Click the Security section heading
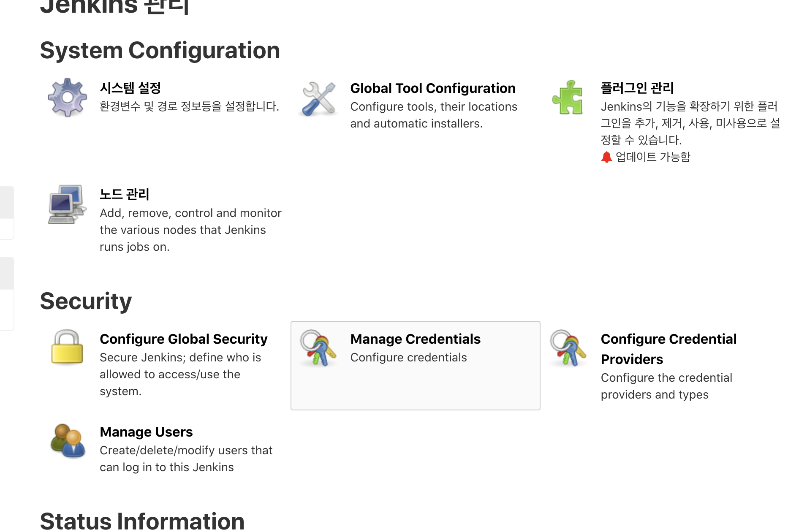The image size is (788, 532). click(x=86, y=301)
